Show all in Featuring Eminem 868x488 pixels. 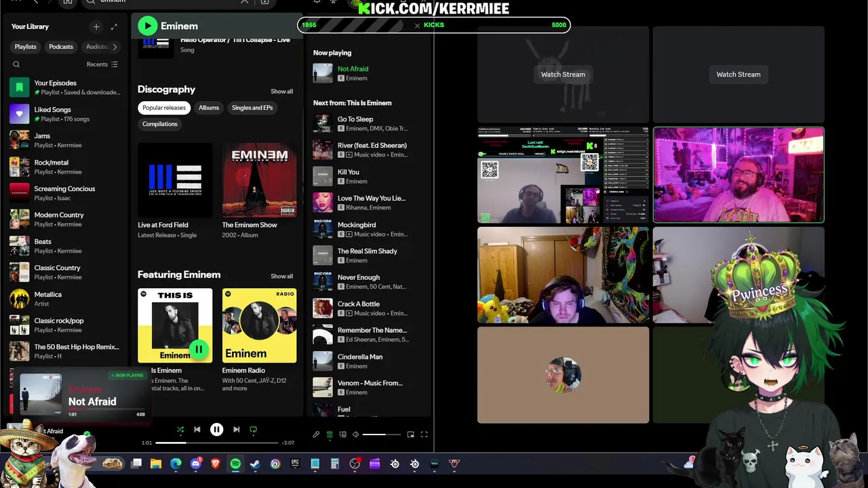[282, 276]
